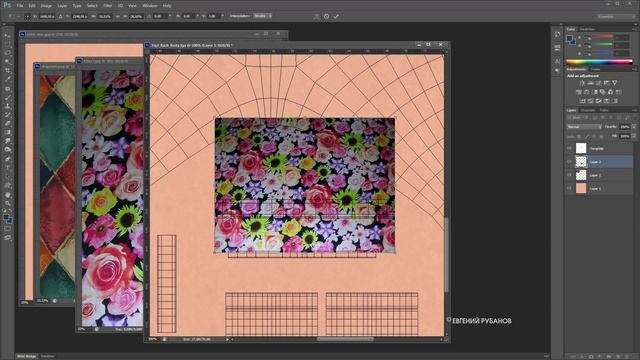This screenshot has height=360, width=640.
Task: Open the Image menu
Action: click(46, 6)
